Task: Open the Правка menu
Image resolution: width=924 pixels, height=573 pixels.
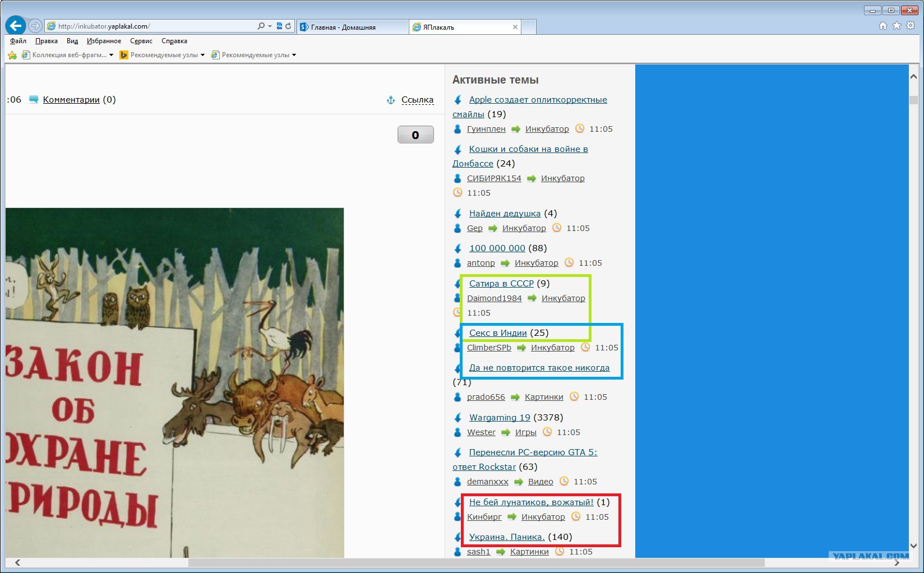Action: point(47,41)
